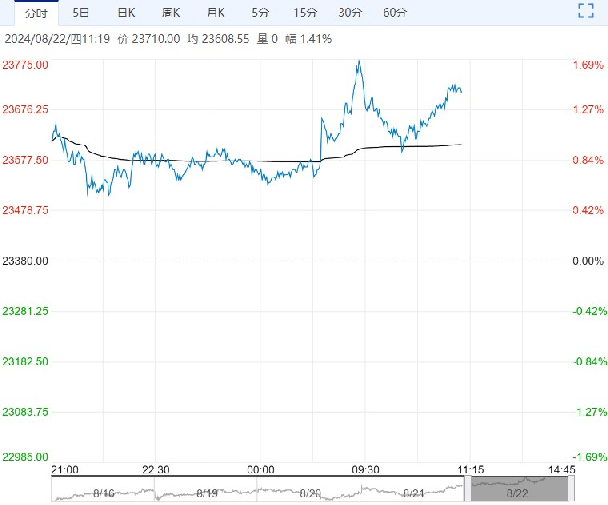Jump to 8/16 in the timeline navigator

click(103, 490)
